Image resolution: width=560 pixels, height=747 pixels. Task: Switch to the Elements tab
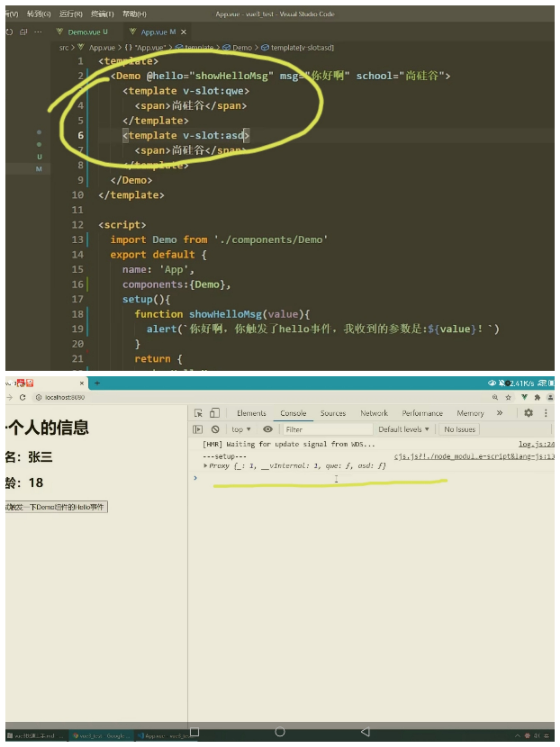pyautogui.click(x=251, y=413)
